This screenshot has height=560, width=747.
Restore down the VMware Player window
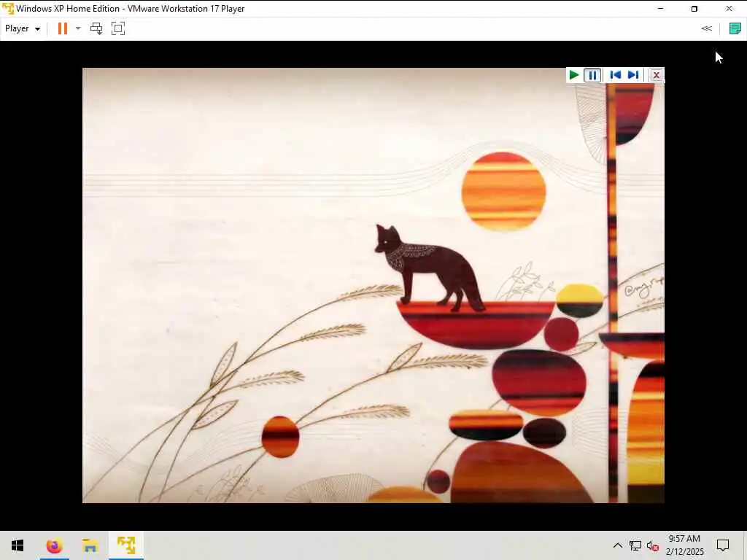tap(694, 9)
